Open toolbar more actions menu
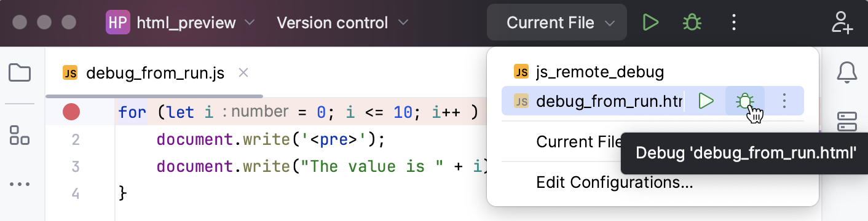This screenshot has height=221, width=868. (733, 23)
